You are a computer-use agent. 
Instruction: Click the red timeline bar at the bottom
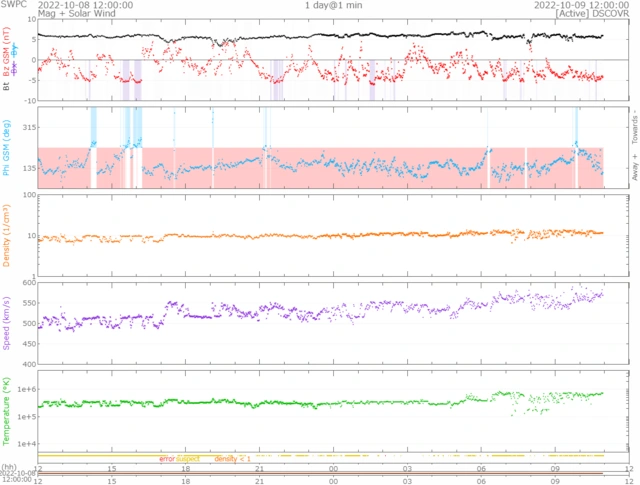click(320, 474)
